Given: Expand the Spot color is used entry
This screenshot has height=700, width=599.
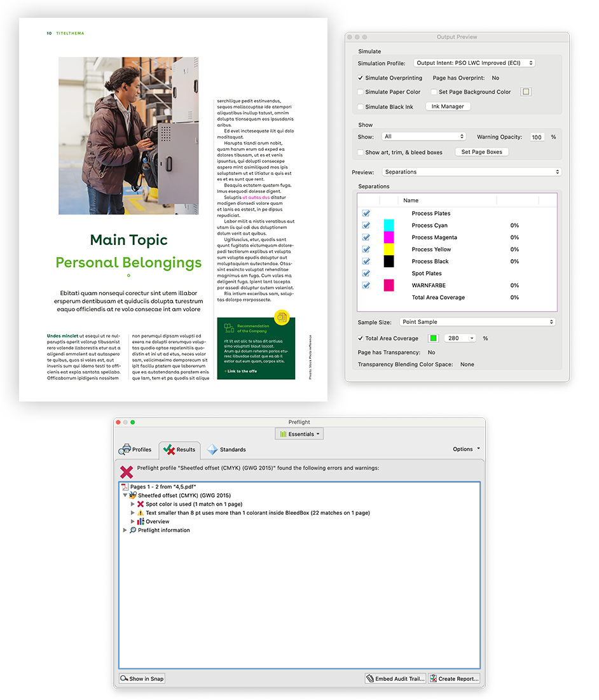Looking at the screenshot, I should (x=132, y=504).
